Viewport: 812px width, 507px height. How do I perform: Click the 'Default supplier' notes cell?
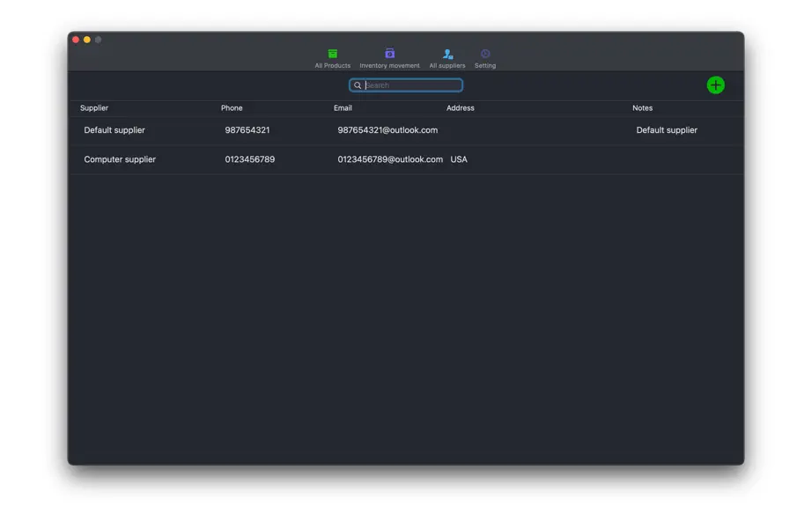tap(667, 130)
